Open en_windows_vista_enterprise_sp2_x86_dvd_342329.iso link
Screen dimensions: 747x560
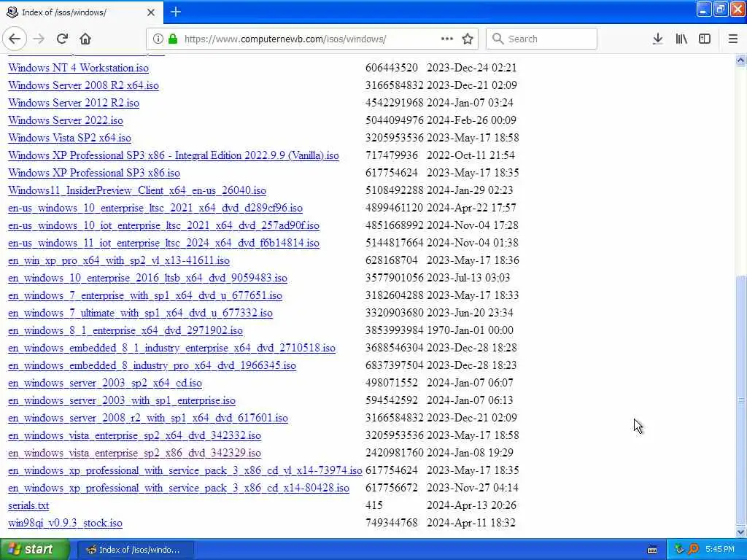[x=135, y=454]
